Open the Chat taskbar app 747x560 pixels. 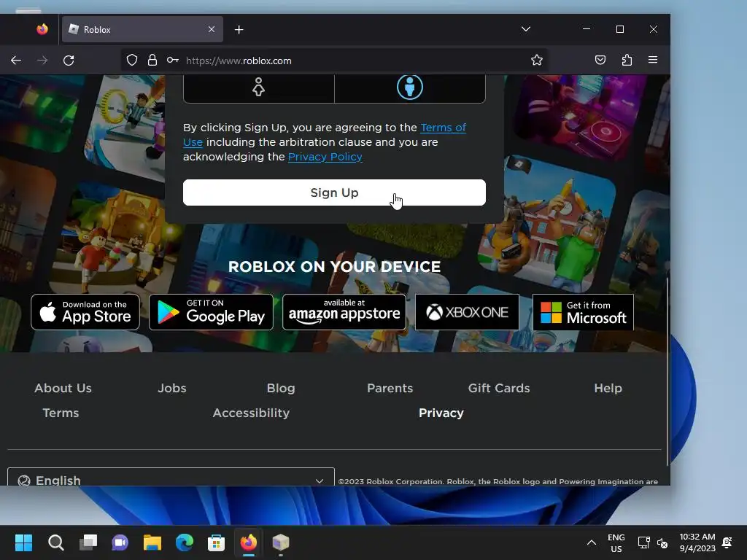120,542
